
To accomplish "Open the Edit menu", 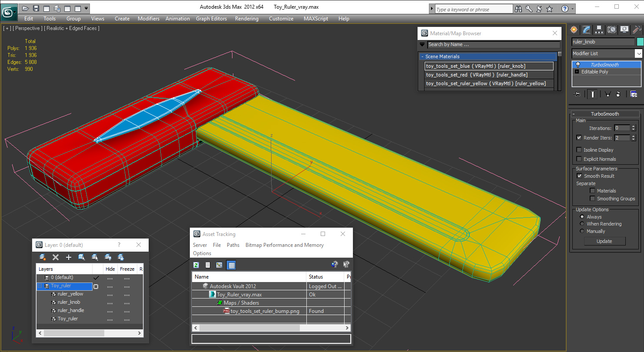I will tap(29, 19).
